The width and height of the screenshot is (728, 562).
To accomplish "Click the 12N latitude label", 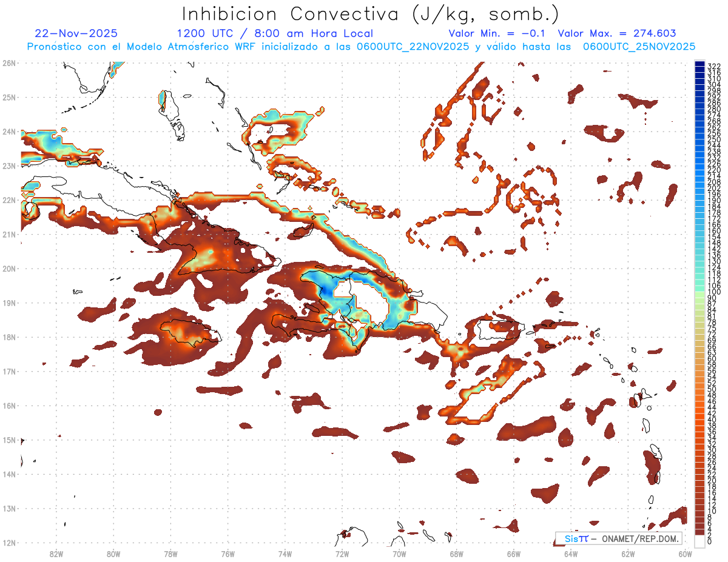I will point(9,543).
